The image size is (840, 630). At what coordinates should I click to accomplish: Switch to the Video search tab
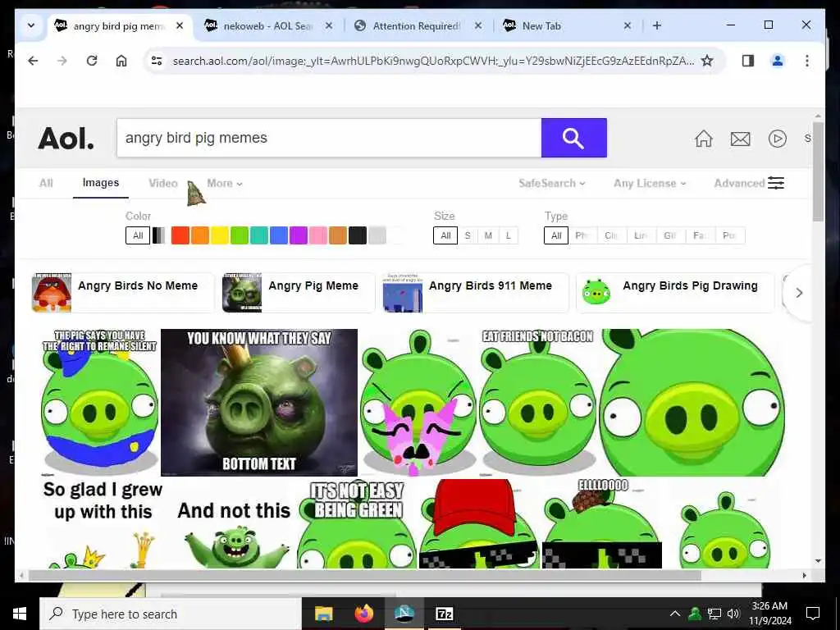(163, 183)
